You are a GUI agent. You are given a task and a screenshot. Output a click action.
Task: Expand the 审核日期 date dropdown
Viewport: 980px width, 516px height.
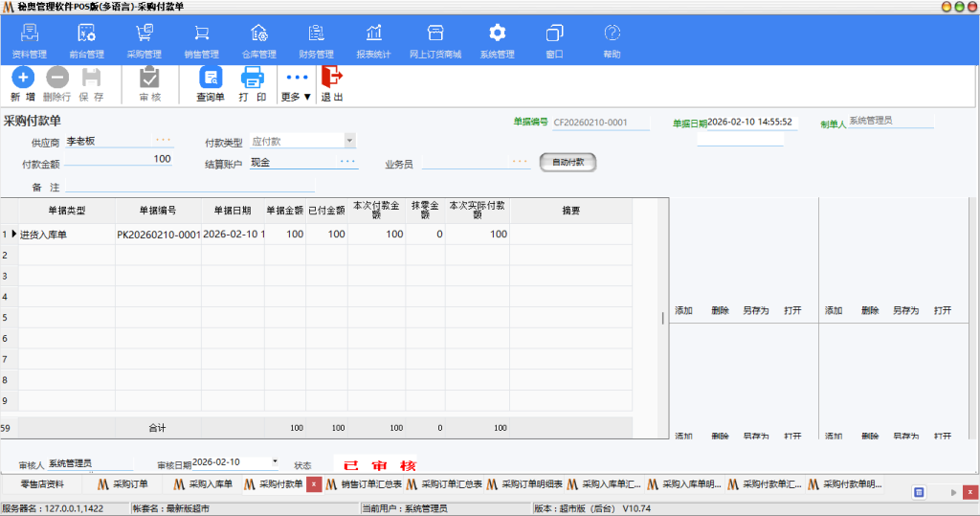[x=276, y=462]
